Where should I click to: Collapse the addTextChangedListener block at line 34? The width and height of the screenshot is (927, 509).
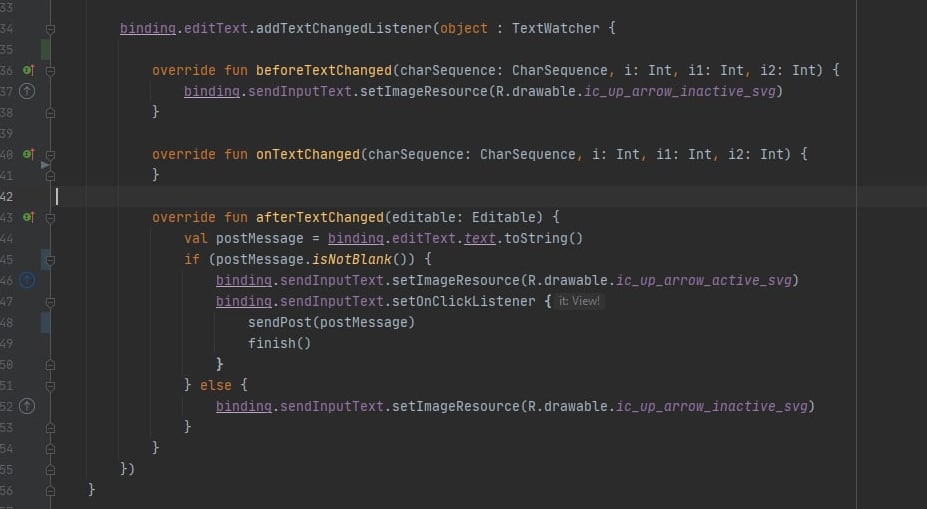pyautogui.click(x=50, y=29)
